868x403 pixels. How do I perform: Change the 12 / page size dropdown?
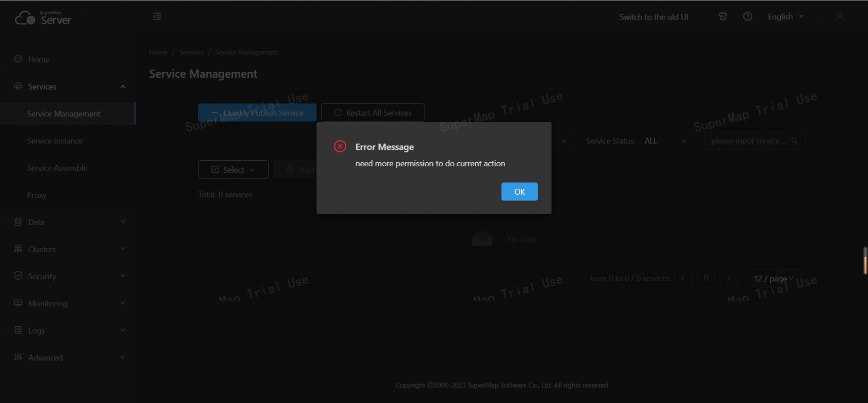(x=773, y=278)
